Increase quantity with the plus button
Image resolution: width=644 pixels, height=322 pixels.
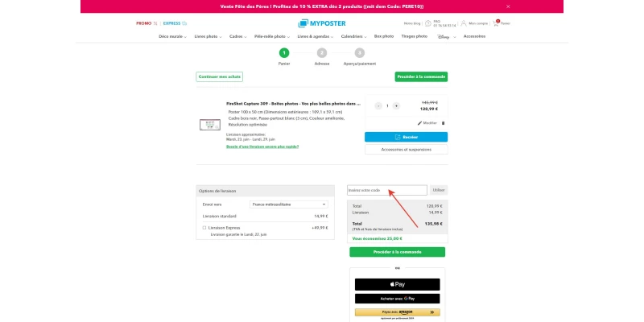click(396, 106)
